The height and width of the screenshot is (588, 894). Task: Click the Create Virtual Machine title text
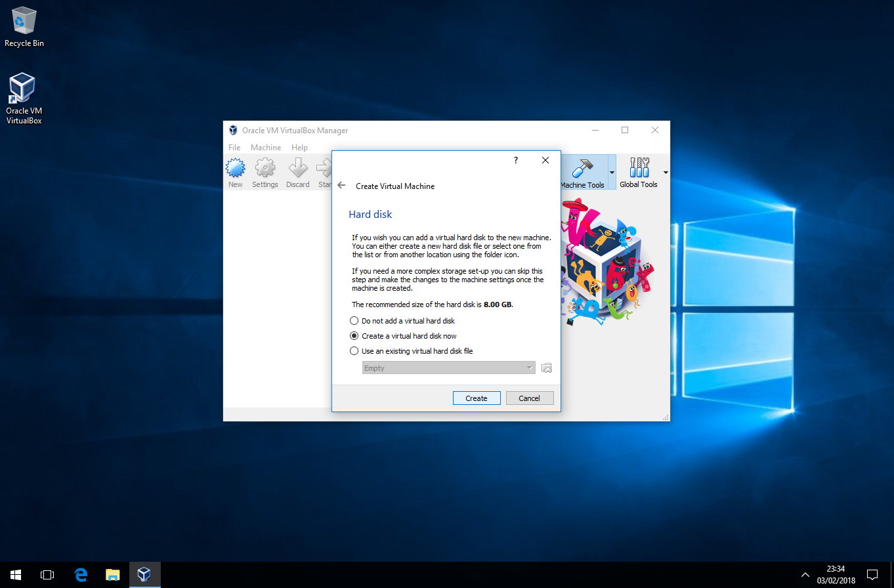coord(395,186)
